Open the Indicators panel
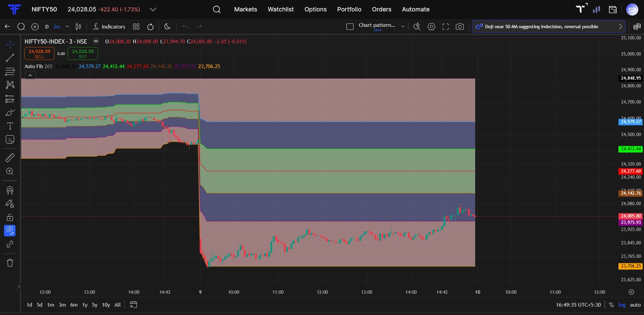This screenshot has height=315, width=644. tap(109, 27)
